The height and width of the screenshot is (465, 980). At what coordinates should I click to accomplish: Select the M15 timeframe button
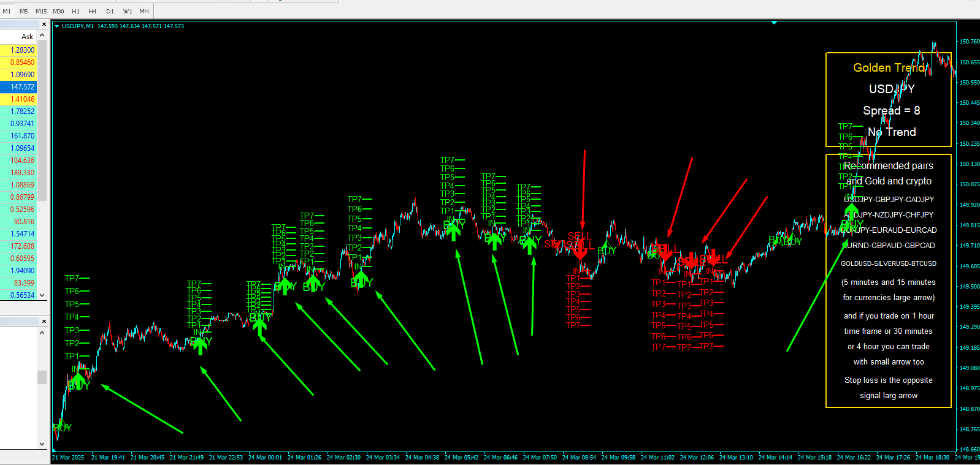pos(41,11)
